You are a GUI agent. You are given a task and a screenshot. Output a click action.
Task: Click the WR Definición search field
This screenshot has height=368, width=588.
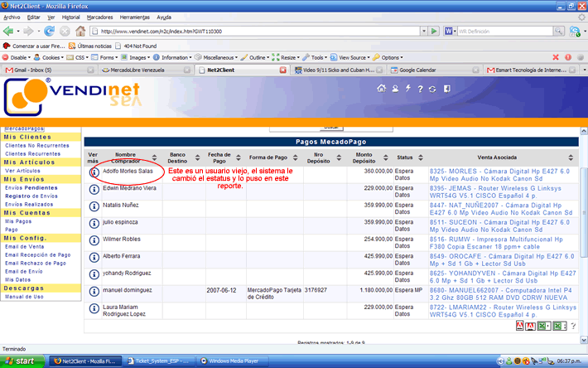504,31
